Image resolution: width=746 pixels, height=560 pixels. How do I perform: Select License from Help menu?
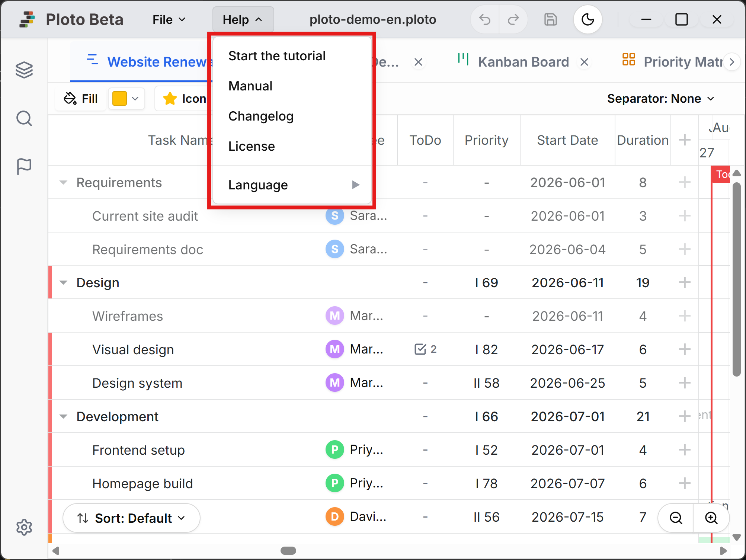coord(292,146)
